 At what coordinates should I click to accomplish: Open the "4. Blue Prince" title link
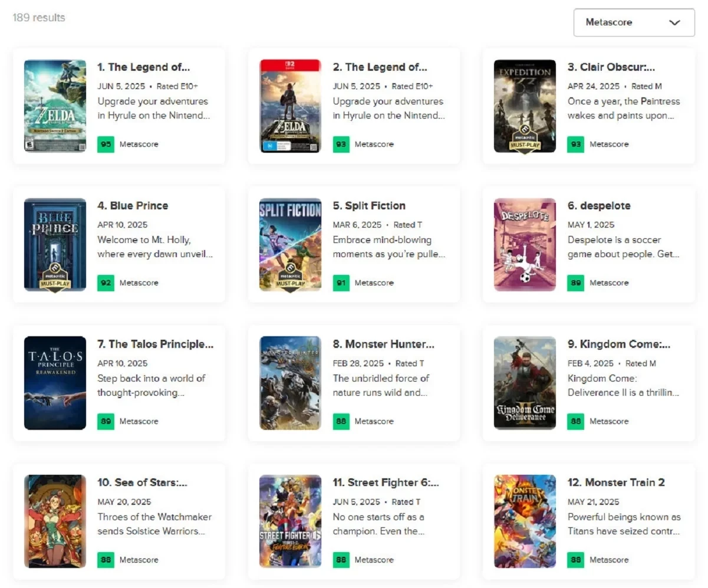(x=133, y=206)
